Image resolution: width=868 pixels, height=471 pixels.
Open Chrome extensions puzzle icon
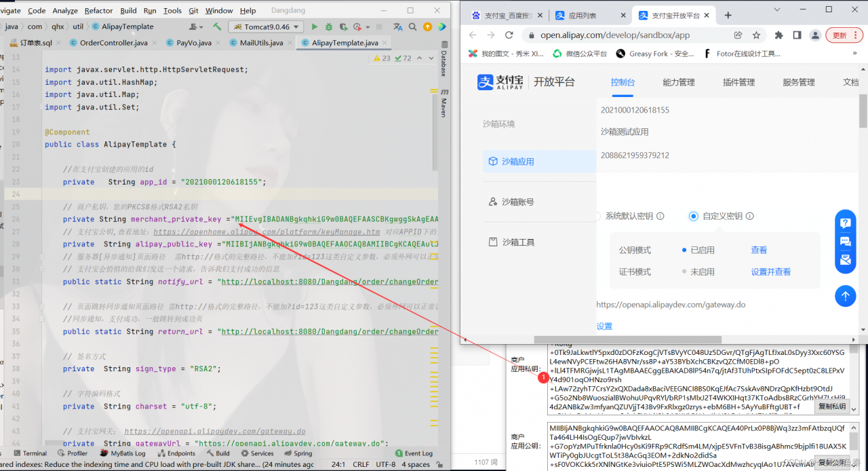click(x=778, y=35)
